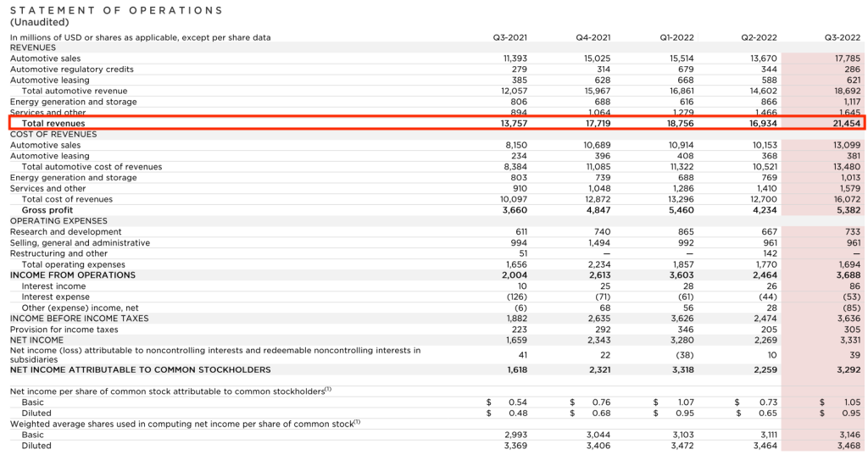Click the Gross profit row label

tap(47, 210)
